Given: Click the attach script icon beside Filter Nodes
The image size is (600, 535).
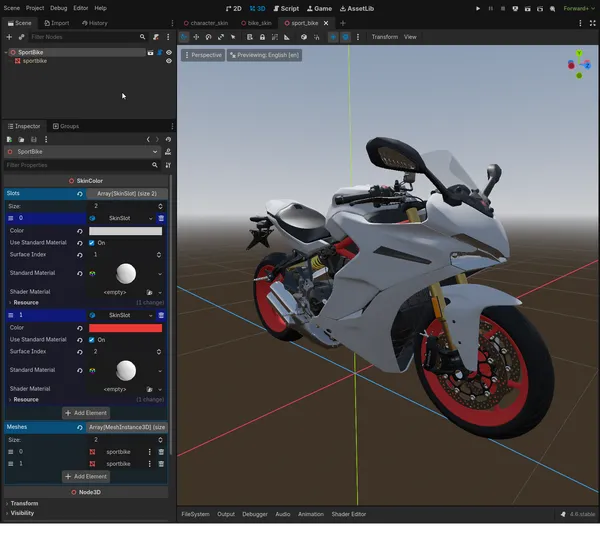Looking at the screenshot, I should pyautogui.click(x=156, y=37).
